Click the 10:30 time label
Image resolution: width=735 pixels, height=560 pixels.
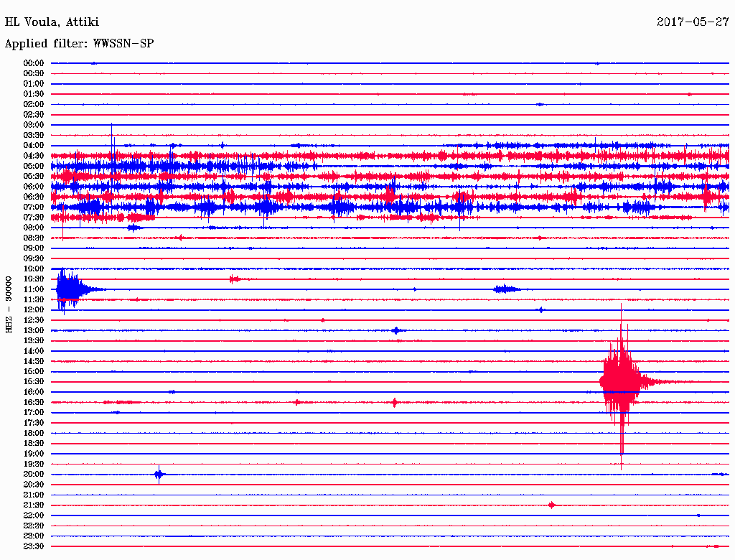34,279
